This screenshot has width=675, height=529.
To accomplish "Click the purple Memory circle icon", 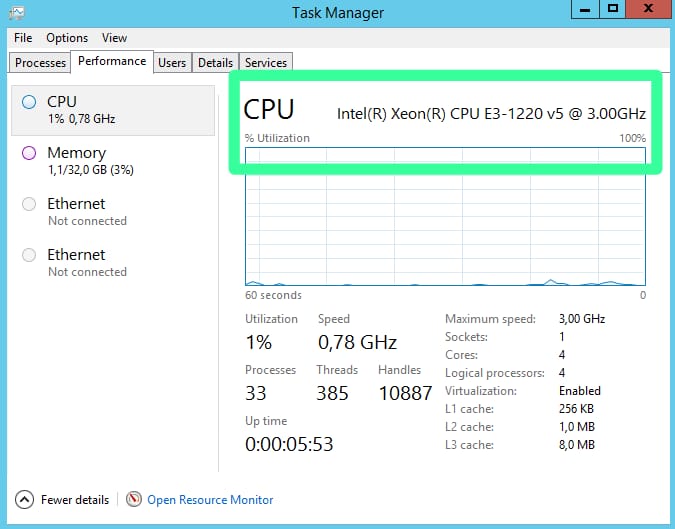I will [x=29, y=152].
